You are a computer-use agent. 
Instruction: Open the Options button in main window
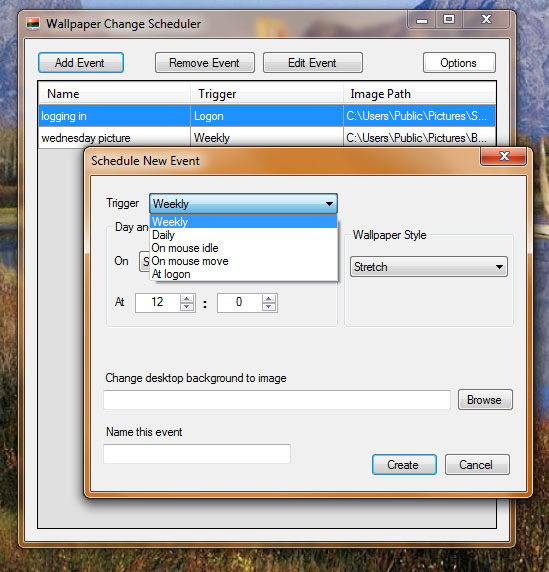(x=459, y=63)
